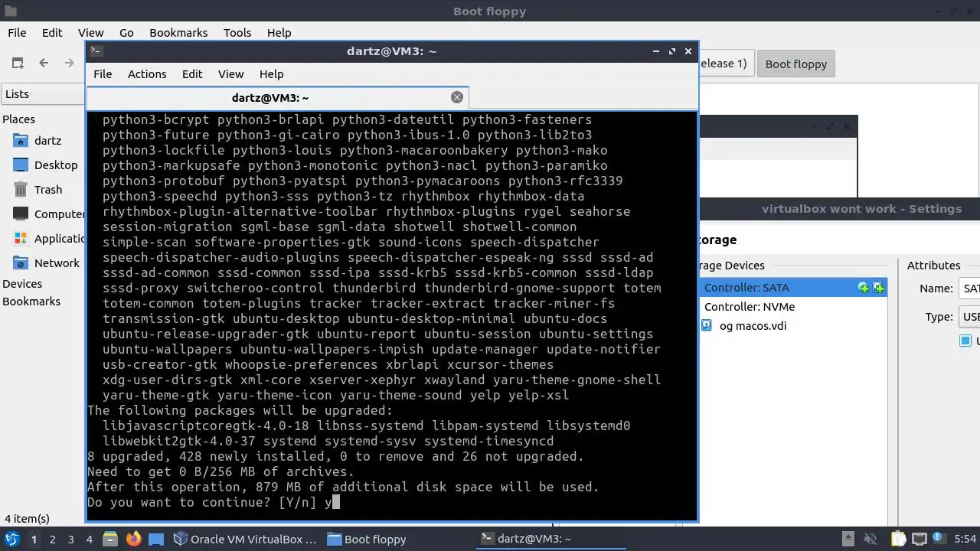The height and width of the screenshot is (551, 980).
Task: Open the terminal's View menu
Action: point(230,74)
